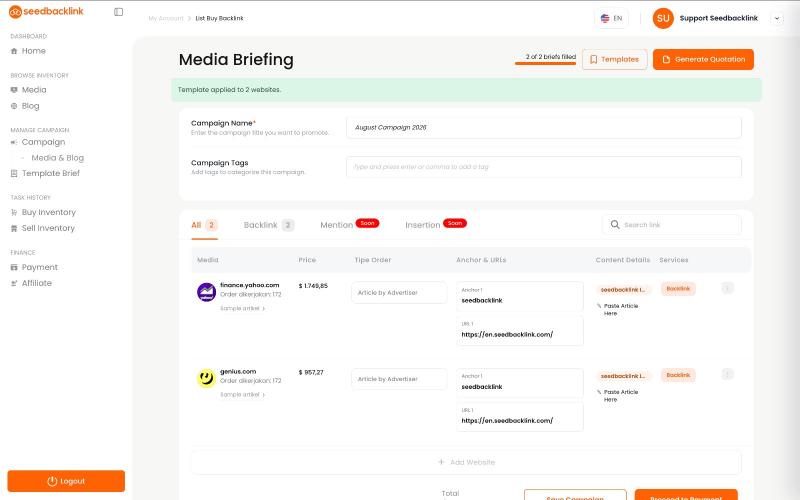Click the Blog globe icon in sidebar

(14, 106)
